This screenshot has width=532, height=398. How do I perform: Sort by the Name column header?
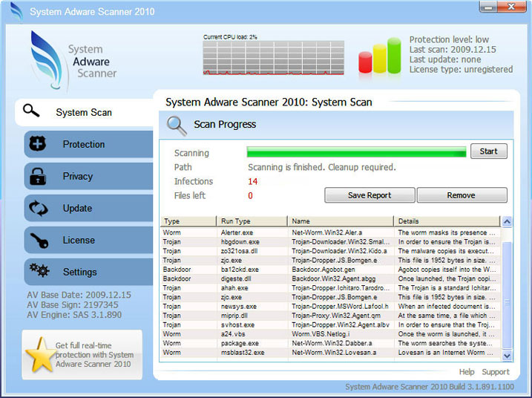click(341, 221)
